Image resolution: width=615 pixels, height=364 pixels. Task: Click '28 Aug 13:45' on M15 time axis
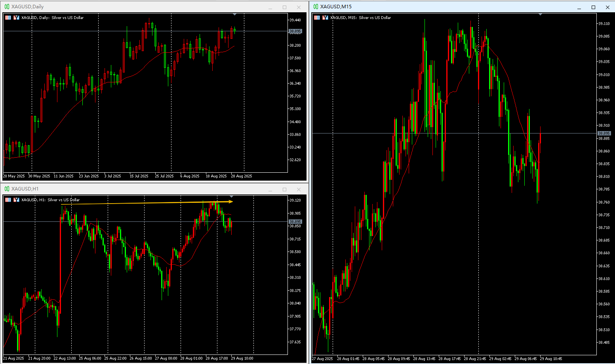424,358
